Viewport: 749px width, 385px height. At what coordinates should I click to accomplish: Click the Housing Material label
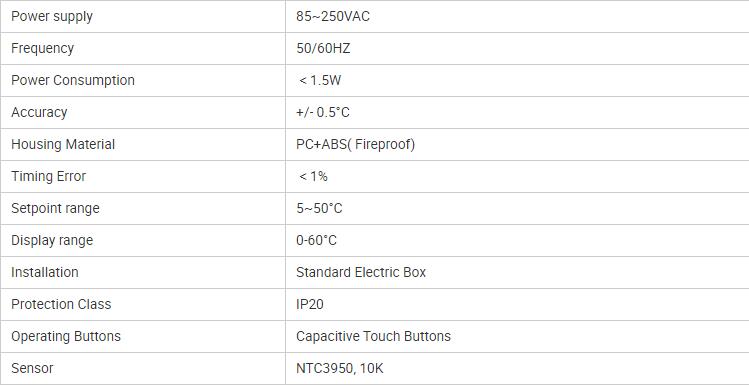click(63, 144)
